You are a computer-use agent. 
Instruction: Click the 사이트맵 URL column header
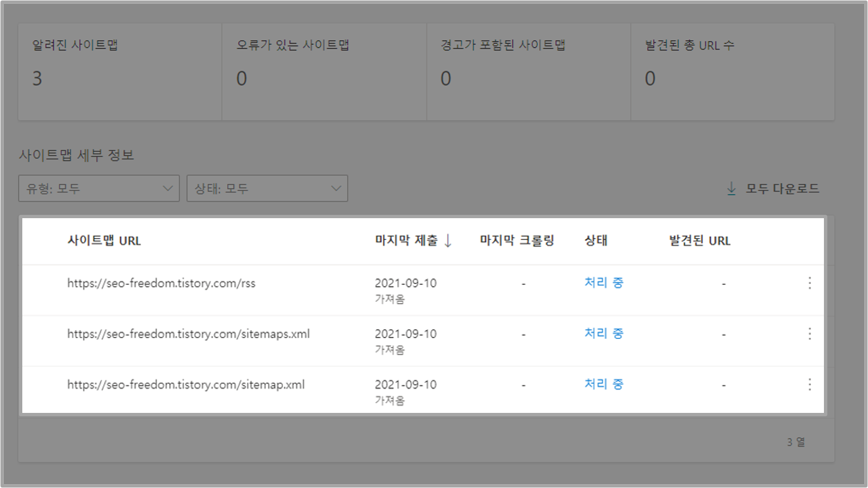[104, 240]
